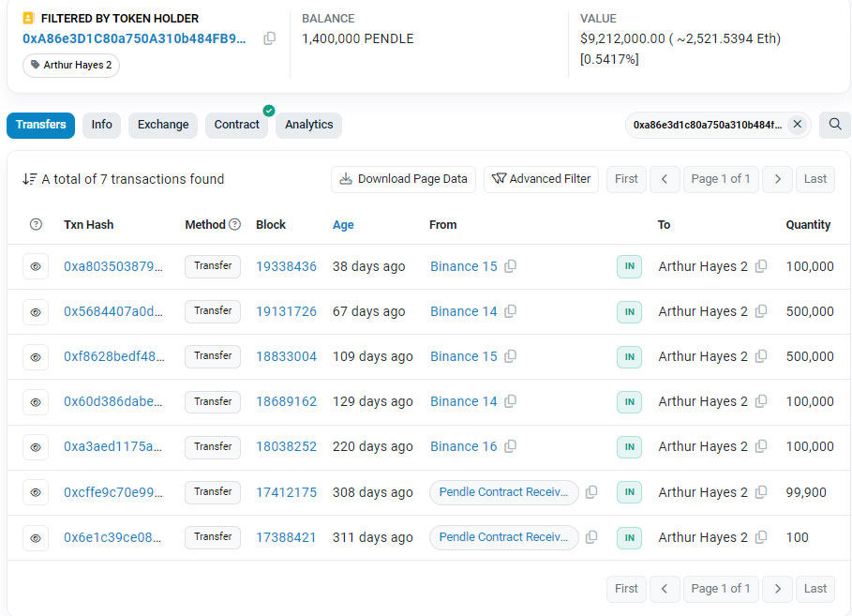Clear the address filter chip
Image resolution: width=852 pixels, height=616 pixels.
[797, 125]
